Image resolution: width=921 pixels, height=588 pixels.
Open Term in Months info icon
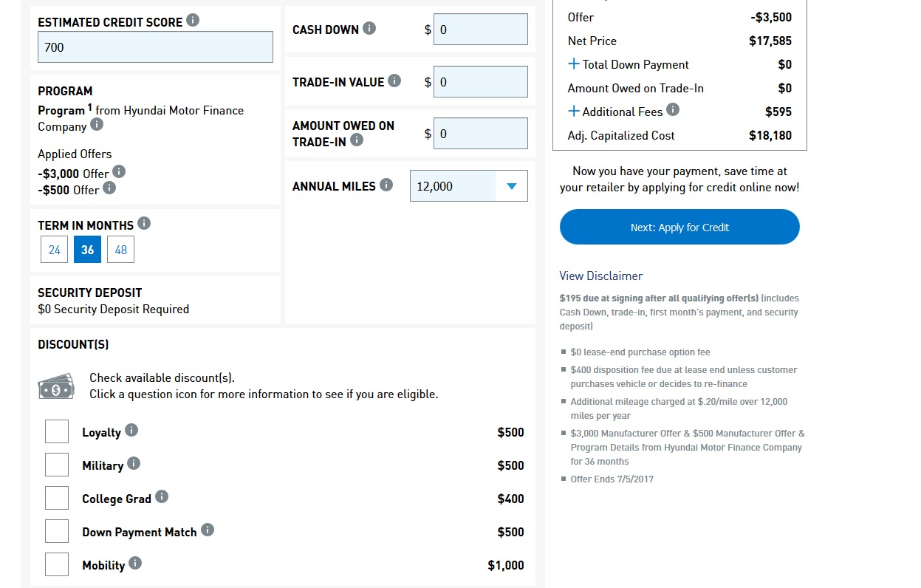[144, 222]
